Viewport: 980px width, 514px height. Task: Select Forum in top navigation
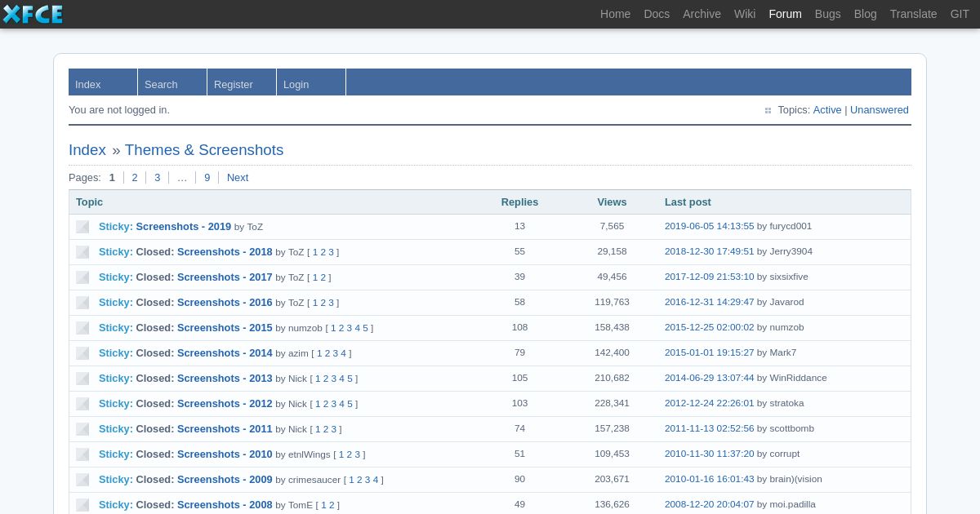click(785, 14)
